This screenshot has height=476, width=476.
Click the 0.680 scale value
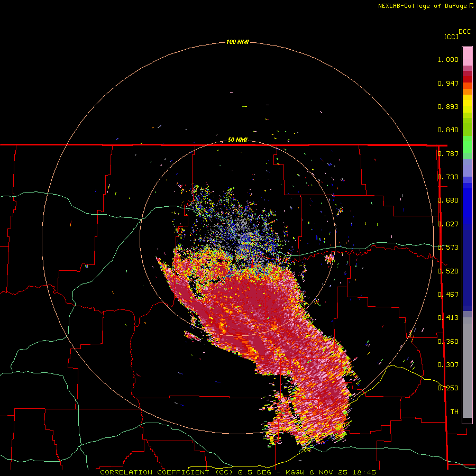pos(448,200)
